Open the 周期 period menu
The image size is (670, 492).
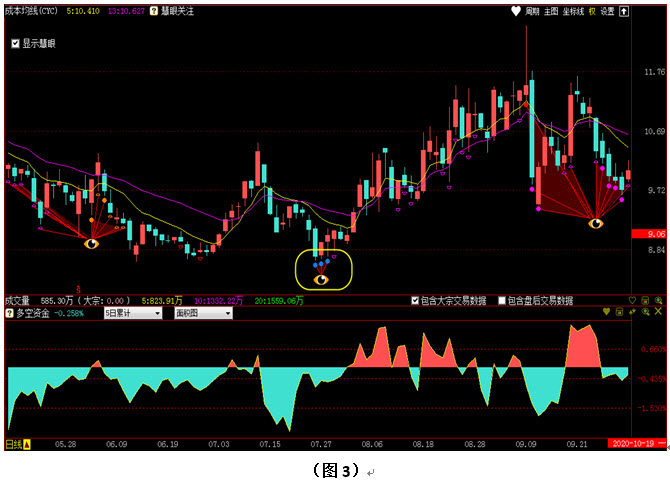[532, 12]
